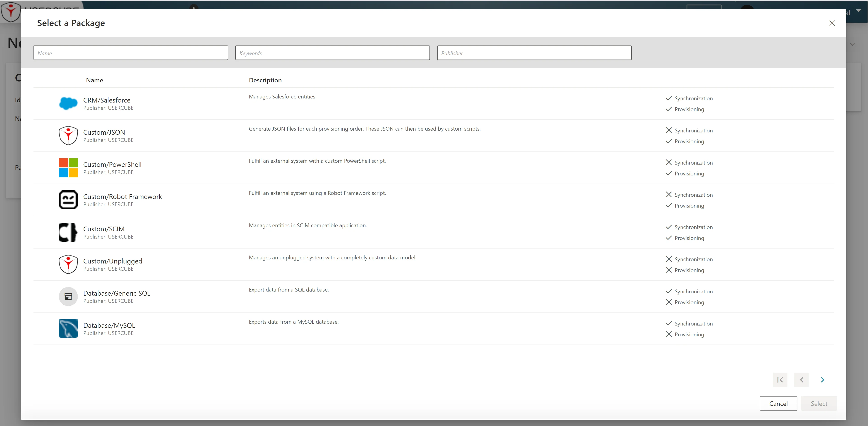This screenshot has width=868, height=426.
Task: Click the unplugged system description text
Action: 333,258
